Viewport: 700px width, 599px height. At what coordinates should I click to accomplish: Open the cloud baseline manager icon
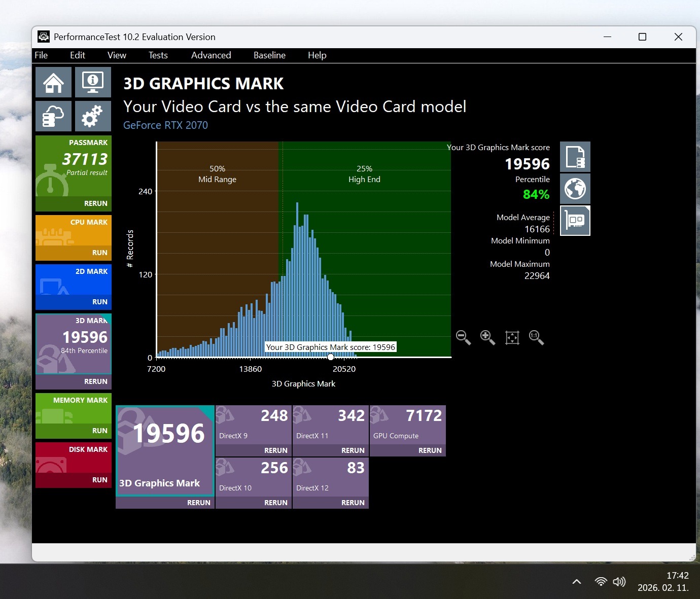pyautogui.click(x=53, y=116)
